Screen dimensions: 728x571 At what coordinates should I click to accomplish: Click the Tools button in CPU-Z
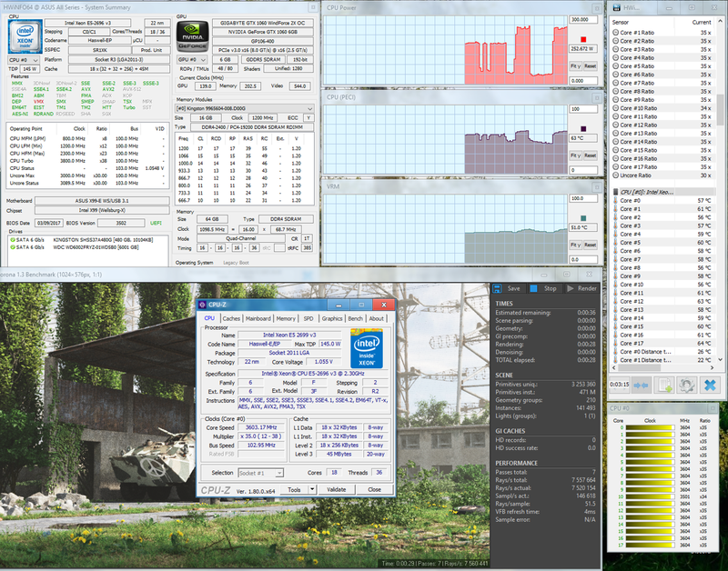tap(294, 489)
